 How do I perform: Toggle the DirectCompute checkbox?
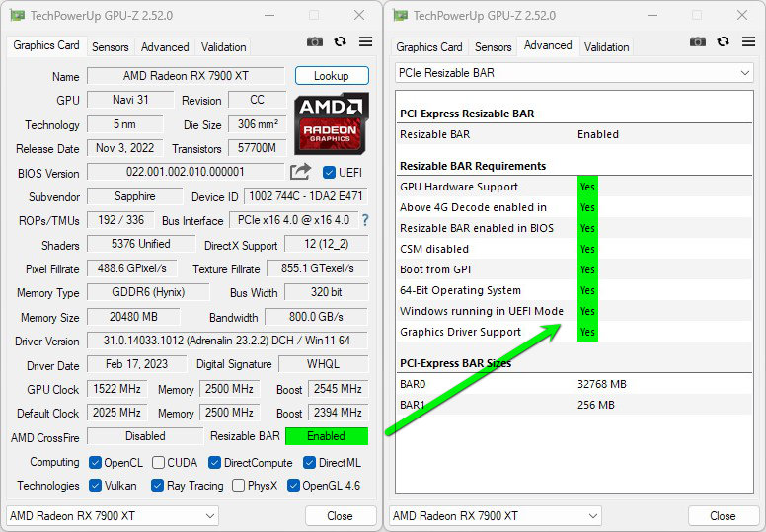click(x=214, y=462)
